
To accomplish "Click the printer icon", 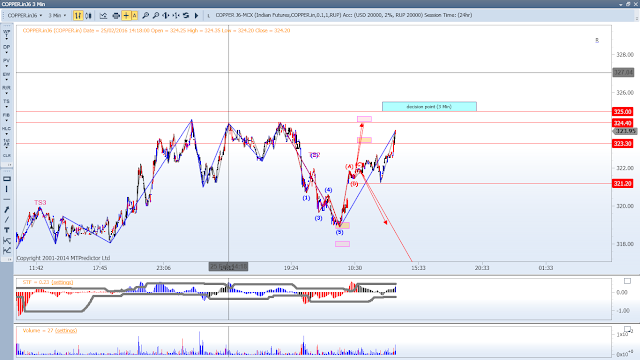I will 116,16.
